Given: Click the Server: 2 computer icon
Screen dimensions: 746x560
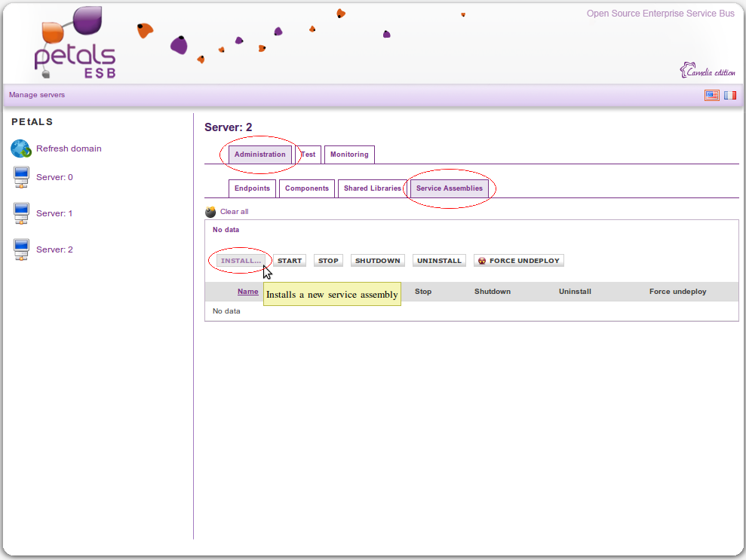Looking at the screenshot, I should [21, 249].
